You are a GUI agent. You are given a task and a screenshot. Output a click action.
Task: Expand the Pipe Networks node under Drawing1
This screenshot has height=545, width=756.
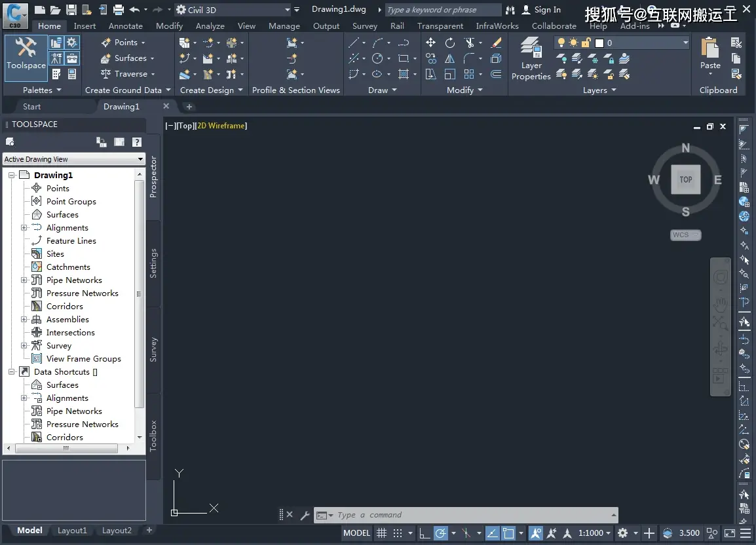pyautogui.click(x=24, y=280)
